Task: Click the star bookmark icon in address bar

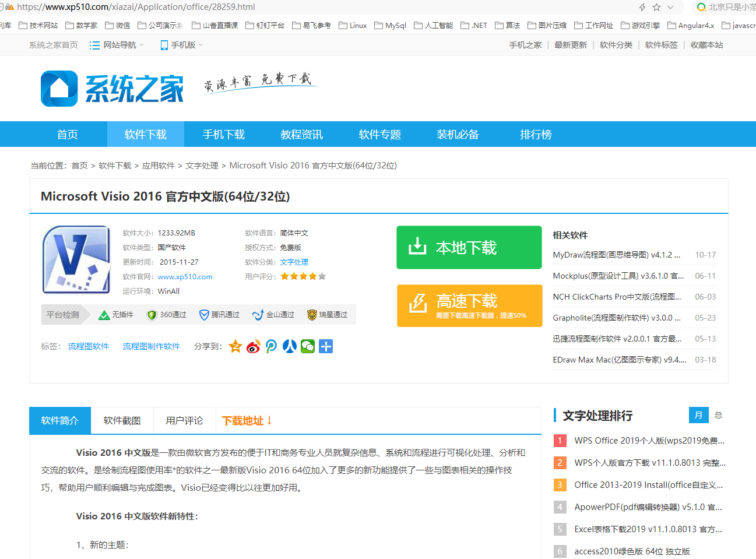Action: click(x=656, y=7)
